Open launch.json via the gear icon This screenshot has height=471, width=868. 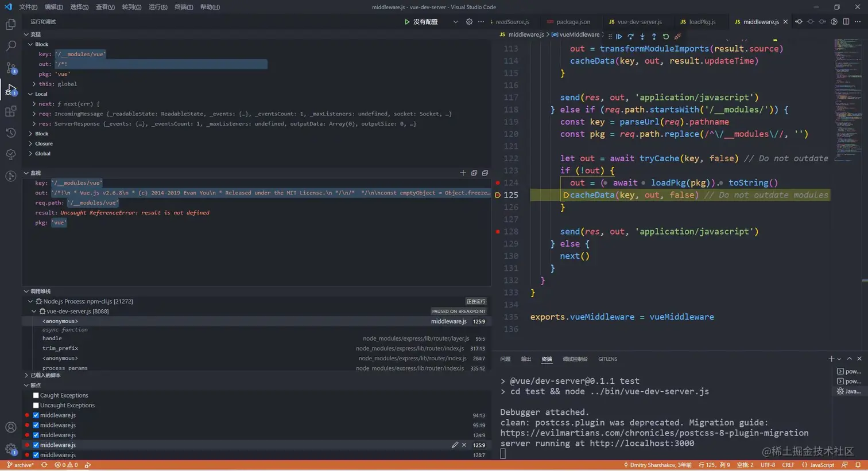469,22
